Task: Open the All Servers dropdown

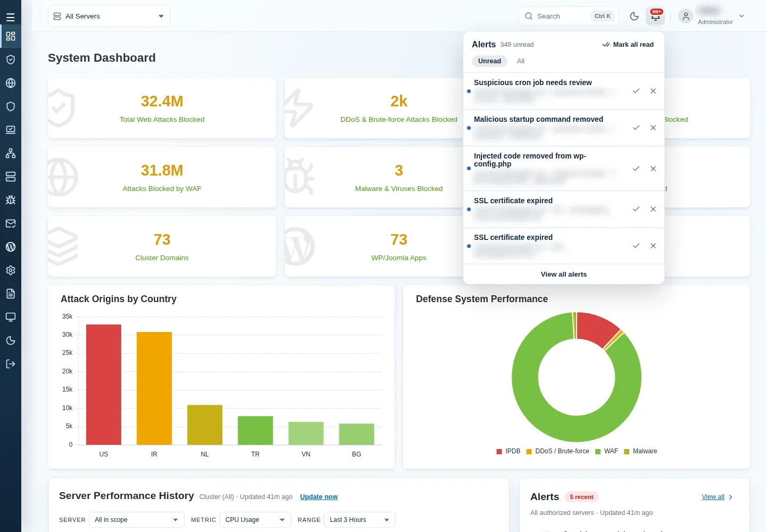Action: click(x=109, y=16)
